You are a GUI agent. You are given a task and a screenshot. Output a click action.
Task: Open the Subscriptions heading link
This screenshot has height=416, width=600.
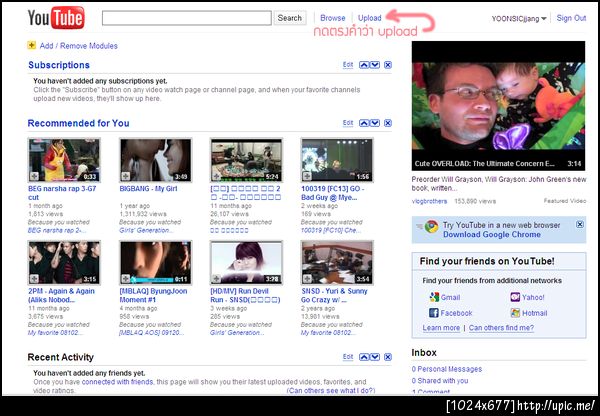point(59,65)
